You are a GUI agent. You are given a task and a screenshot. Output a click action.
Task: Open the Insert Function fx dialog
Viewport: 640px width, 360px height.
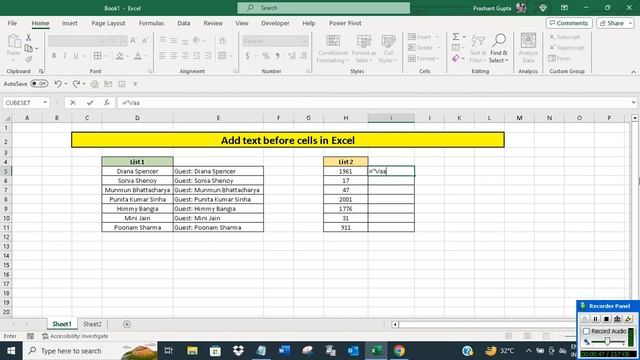(107, 103)
